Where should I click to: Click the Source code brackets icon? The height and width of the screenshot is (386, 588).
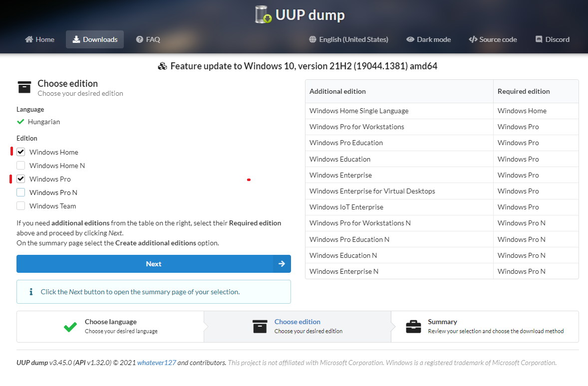473,39
